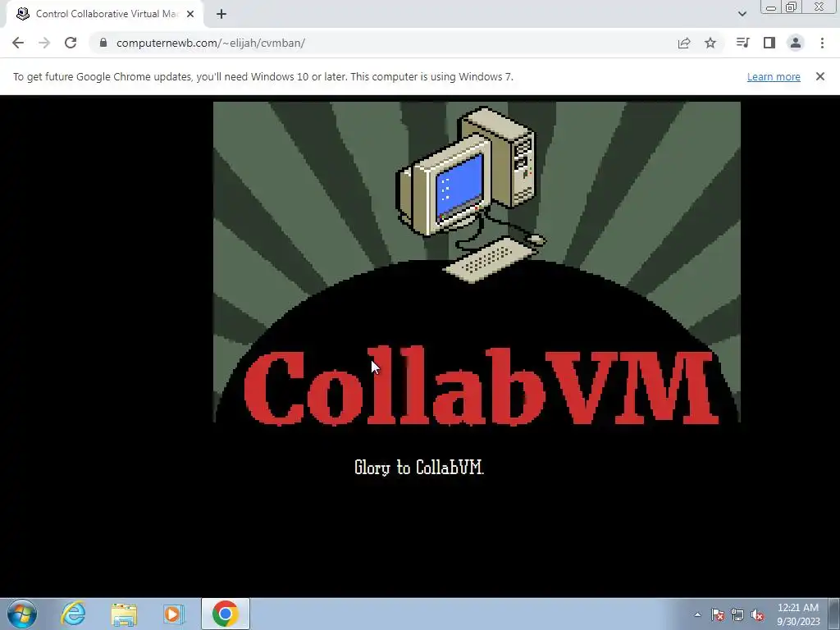Open the Windows Start menu

tap(22, 614)
